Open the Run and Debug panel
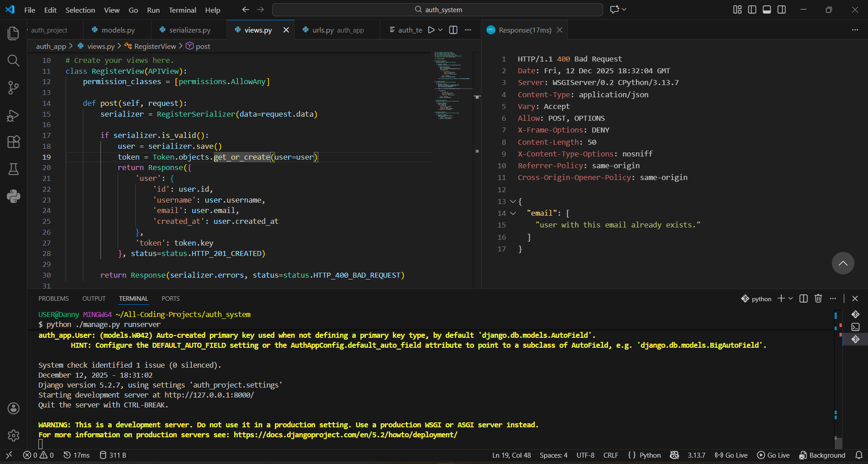 (x=13, y=115)
